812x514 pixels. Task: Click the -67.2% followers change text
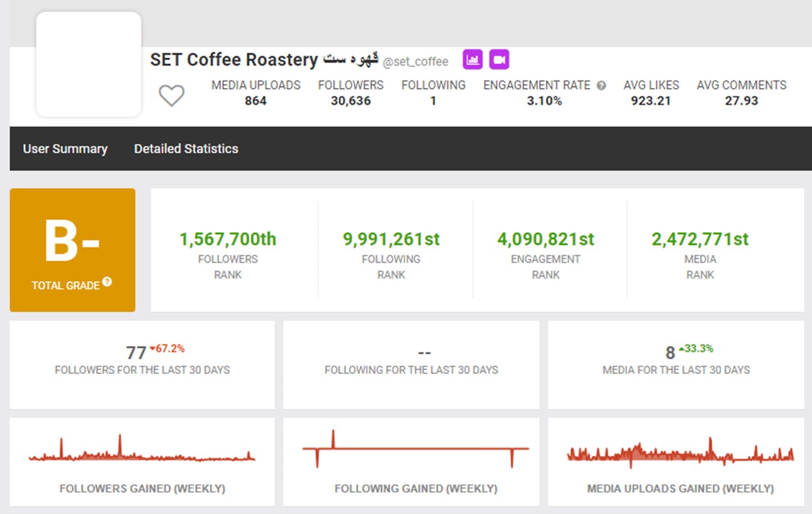click(x=170, y=348)
